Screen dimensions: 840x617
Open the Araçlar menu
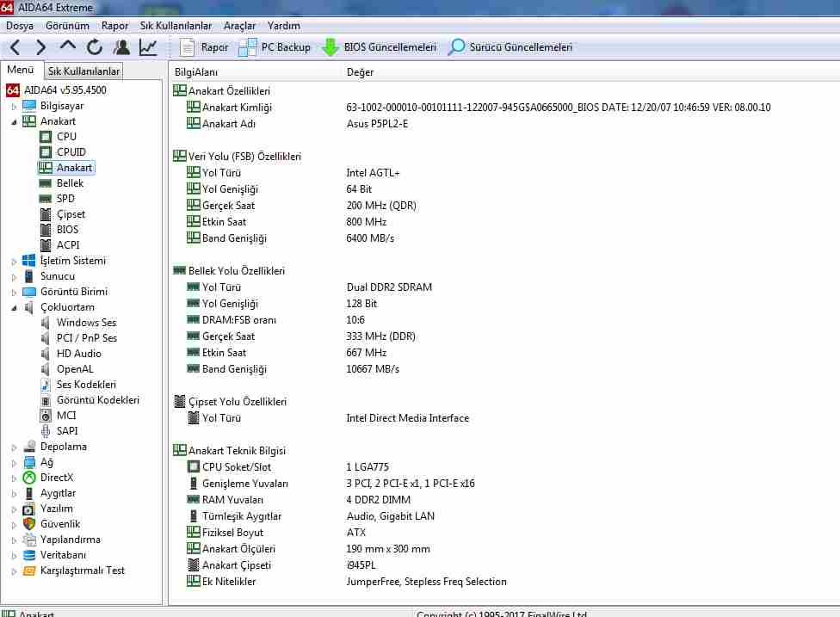(239, 26)
